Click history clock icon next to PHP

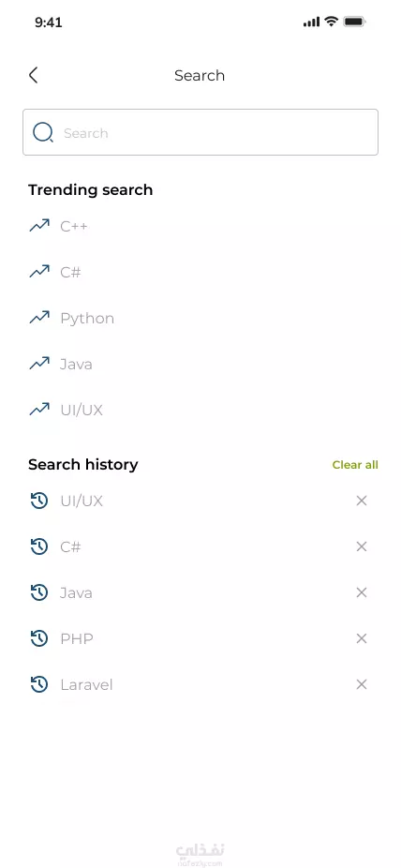(x=38, y=639)
